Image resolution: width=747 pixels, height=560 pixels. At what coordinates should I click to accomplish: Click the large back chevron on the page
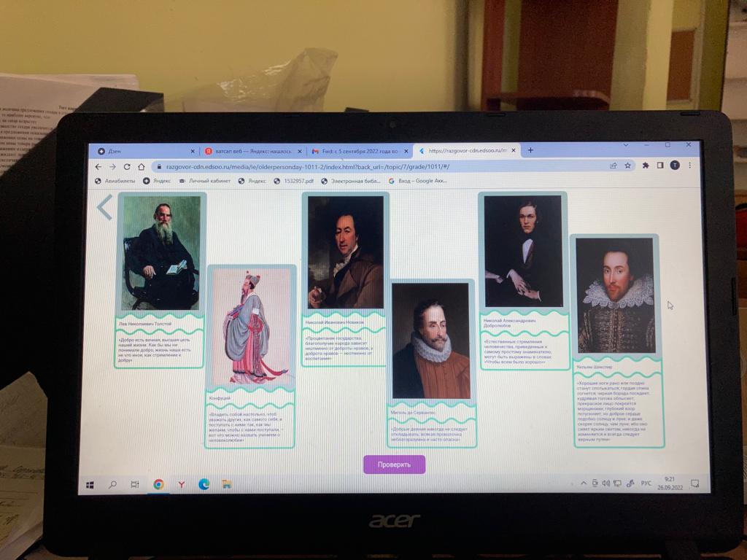point(105,207)
